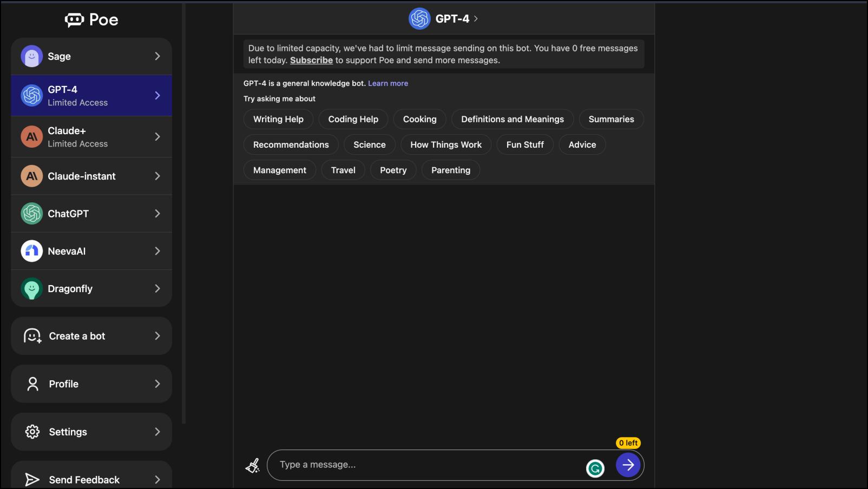Expand the Sage row chevron
868x489 pixels.
[157, 56]
